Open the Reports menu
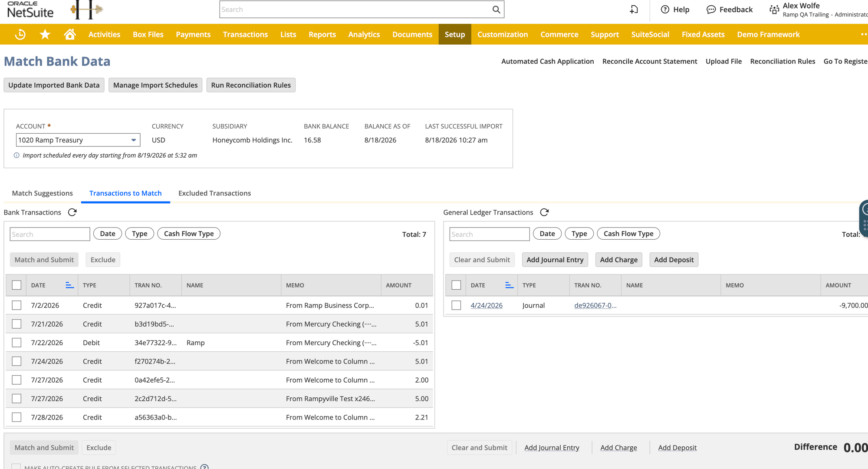The height and width of the screenshot is (469, 868). [x=322, y=34]
